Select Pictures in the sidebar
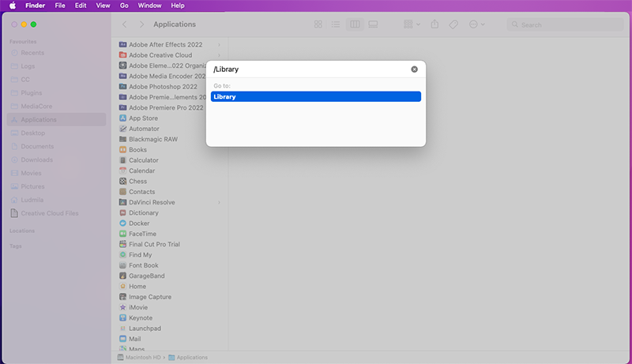This screenshot has height=364, width=632. pos(56,186)
